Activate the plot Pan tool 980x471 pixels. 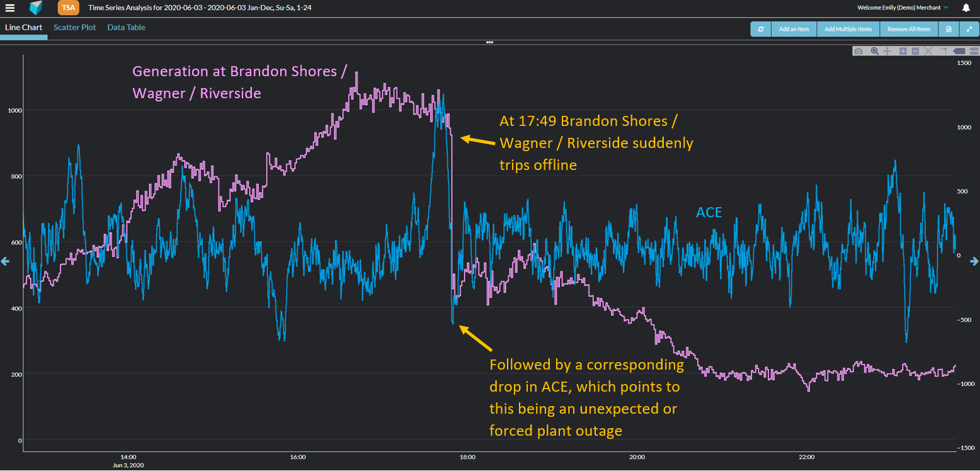[887, 51]
